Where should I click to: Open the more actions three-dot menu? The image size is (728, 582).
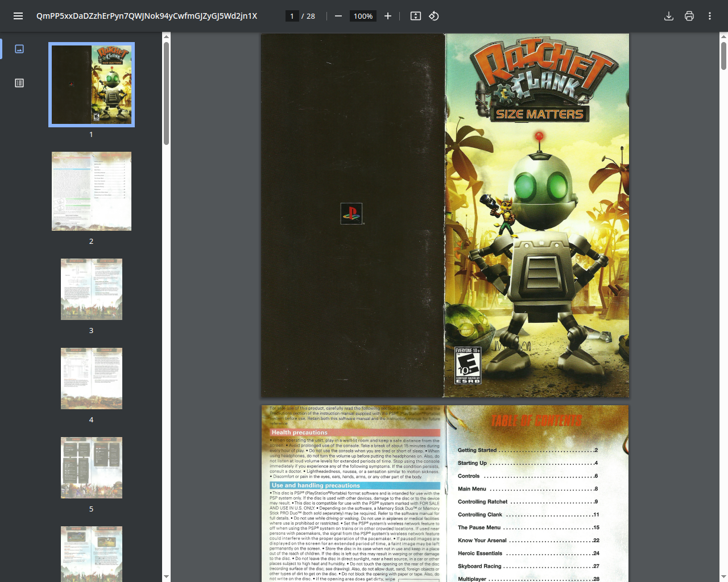(x=710, y=16)
